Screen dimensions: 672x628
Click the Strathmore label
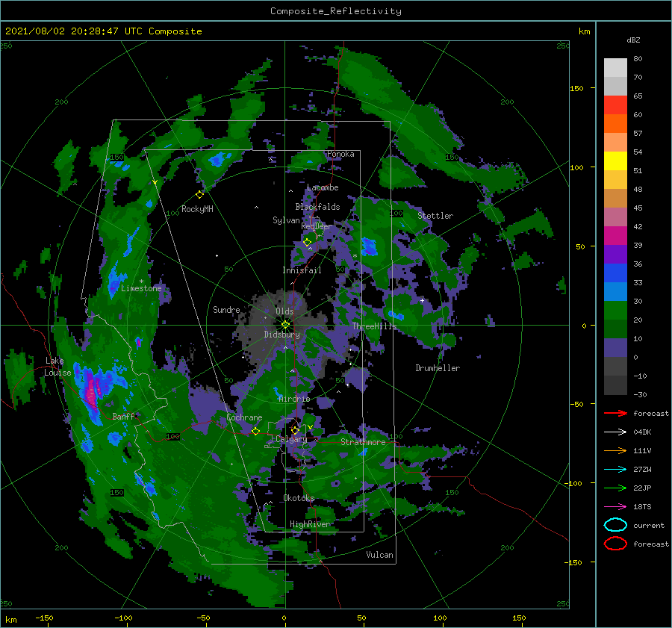pos(363,442)
